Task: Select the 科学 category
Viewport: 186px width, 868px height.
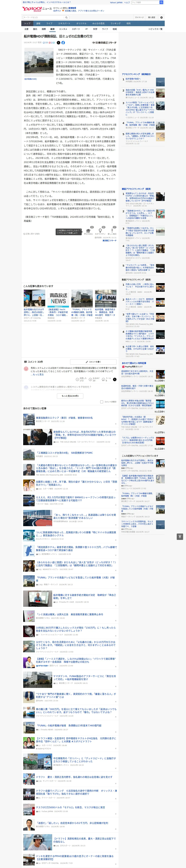Action: (x=95, y=29)
